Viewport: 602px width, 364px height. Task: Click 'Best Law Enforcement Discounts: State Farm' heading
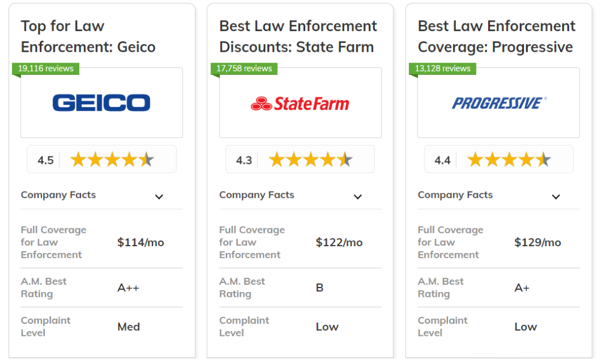click(298, 36)
